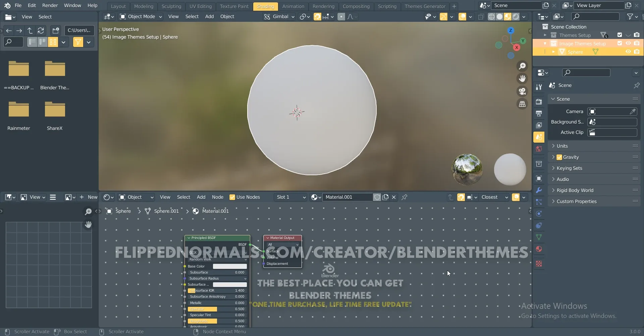644x336 pixels.
Task: Select the Render Properties camera tab
Action: pyautogui.click(x=539, y=101)
